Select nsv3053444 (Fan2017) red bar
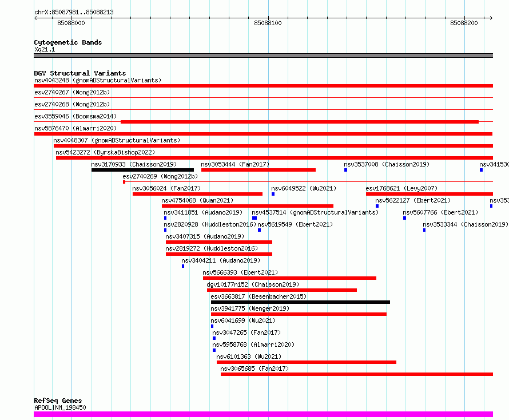 point(259,170)
